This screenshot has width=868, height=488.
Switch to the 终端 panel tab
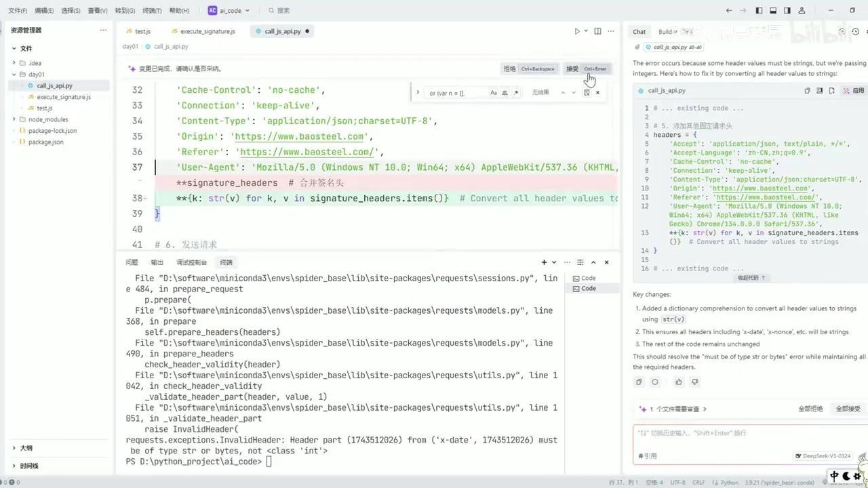coord(226,262)
